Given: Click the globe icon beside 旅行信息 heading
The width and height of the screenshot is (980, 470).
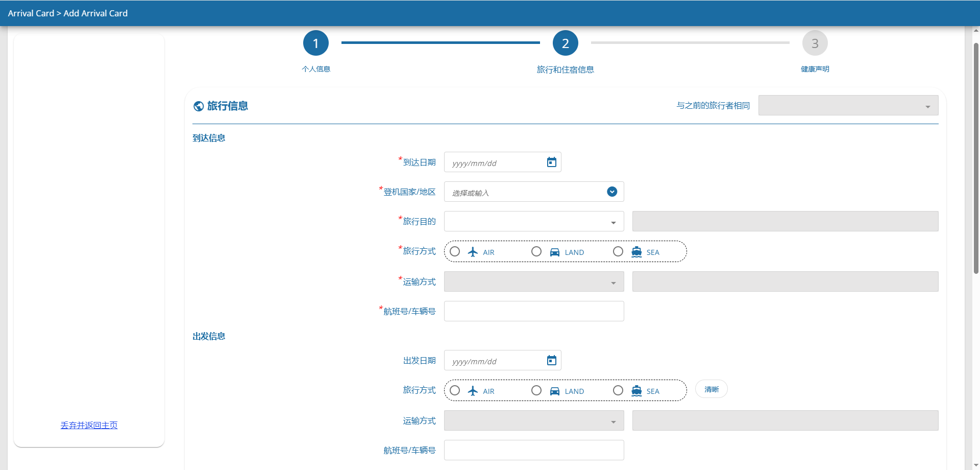Looking at the screenshot, I should [199, 106].
